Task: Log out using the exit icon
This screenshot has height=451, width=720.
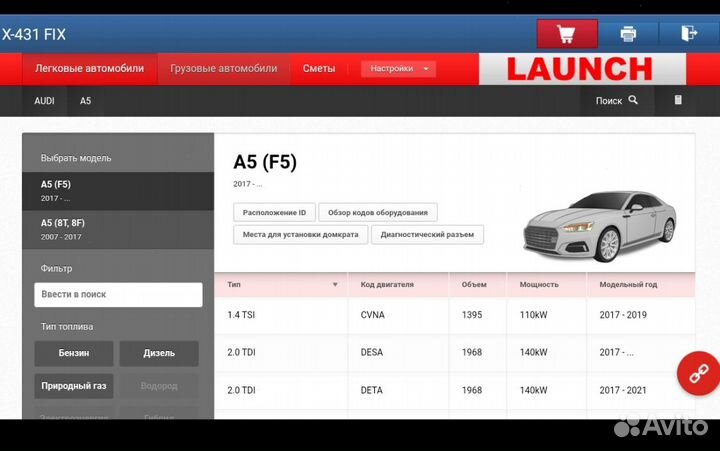Action: tap(689, 34)
